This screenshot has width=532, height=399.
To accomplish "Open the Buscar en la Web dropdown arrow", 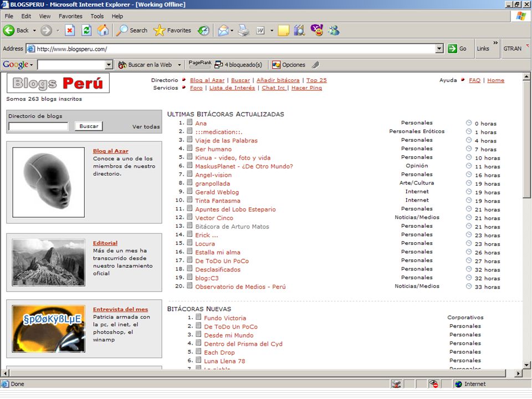I will [x=180, y=64].
